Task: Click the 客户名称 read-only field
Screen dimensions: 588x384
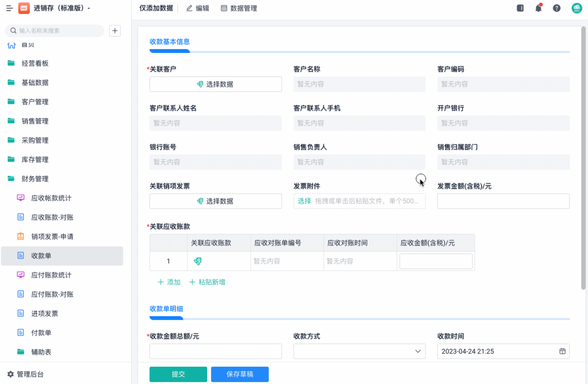Action: (x=359, y=84)
